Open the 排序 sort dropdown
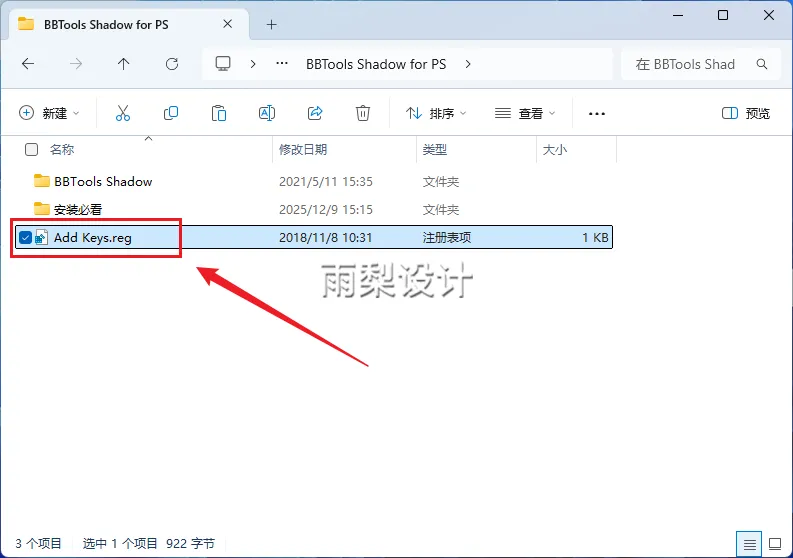This screenshot has width=793, height=558. (436, 113)
